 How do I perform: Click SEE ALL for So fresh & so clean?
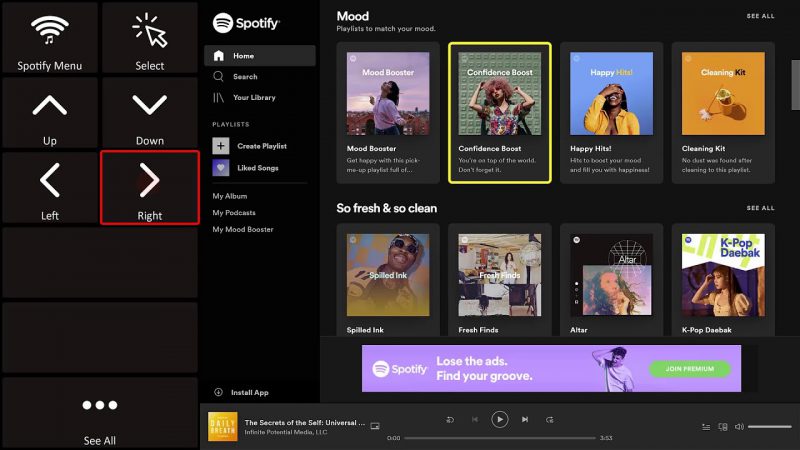[760, 208]
